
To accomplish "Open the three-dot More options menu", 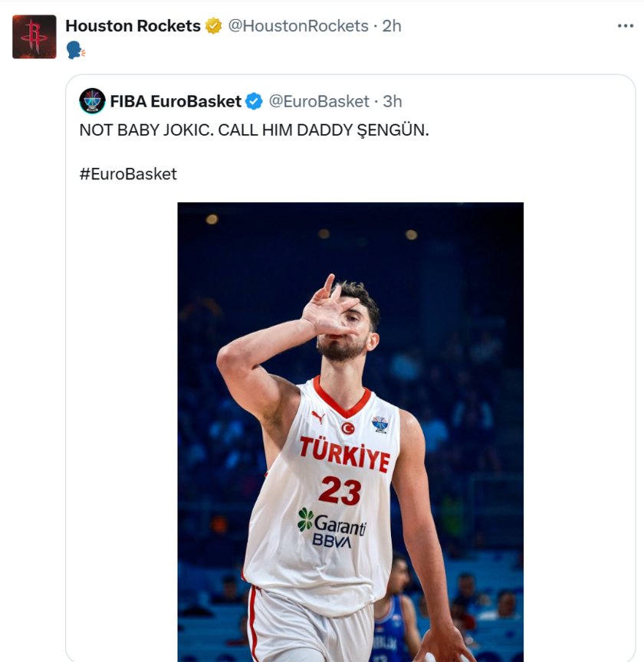I will click(626, 26).
